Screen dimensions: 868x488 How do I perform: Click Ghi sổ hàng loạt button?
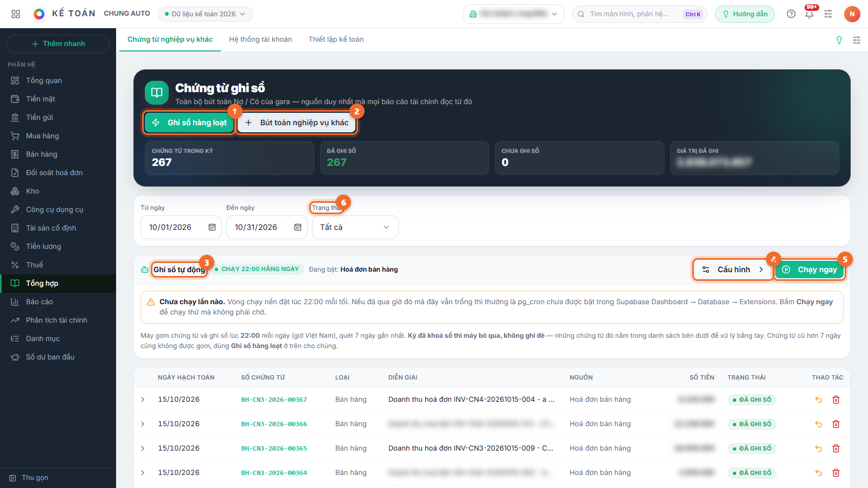click(189, 123)
